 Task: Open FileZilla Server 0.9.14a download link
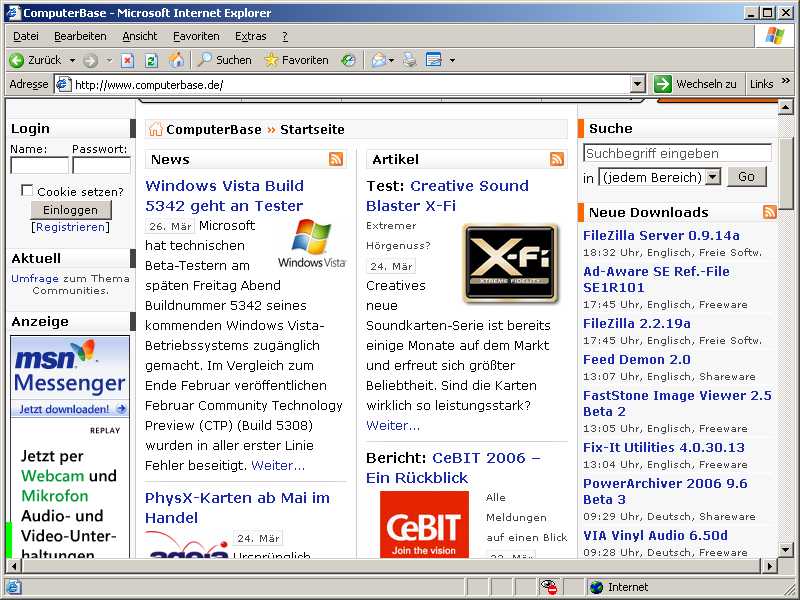click(x=661, y=235)
